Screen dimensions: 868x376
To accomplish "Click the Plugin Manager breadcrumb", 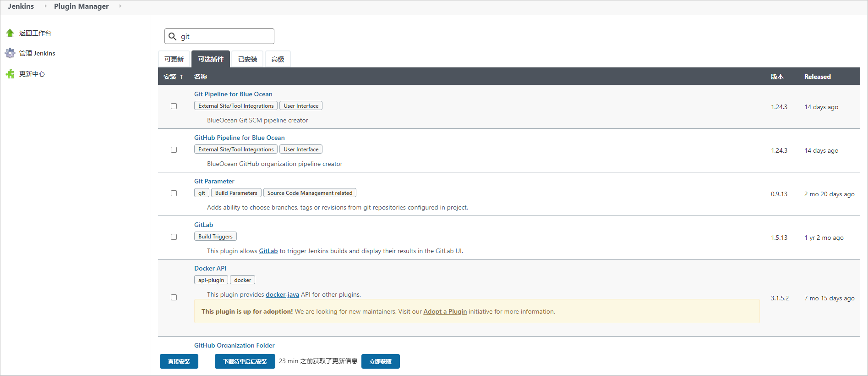I will click(x=82, y=6).
